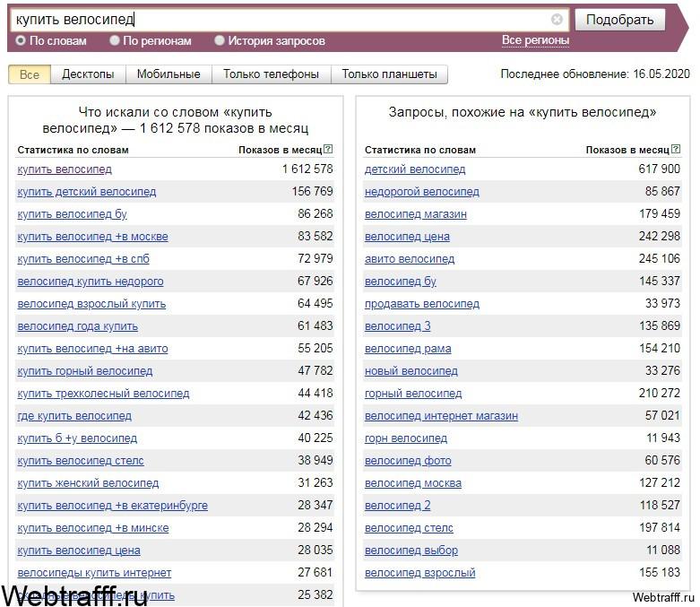Open 'купить велосипед +в москве' link
This screenshot has width=700, height=607.
tap(92, 237)
